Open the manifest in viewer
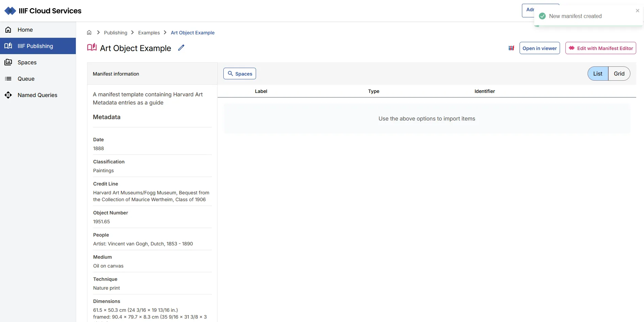644x322 pixels. pyautogui.click(x=540, y=48)
